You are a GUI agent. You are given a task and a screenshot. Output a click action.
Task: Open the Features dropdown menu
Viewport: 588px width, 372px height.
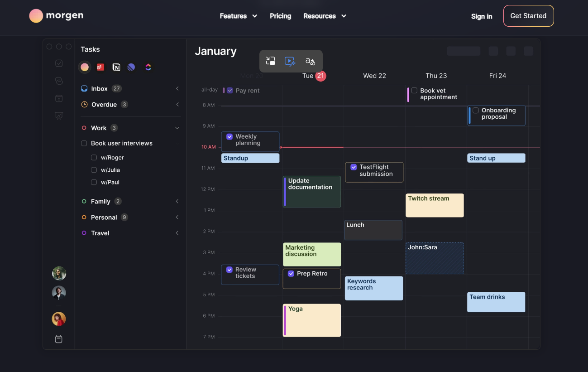click(238, 16)
